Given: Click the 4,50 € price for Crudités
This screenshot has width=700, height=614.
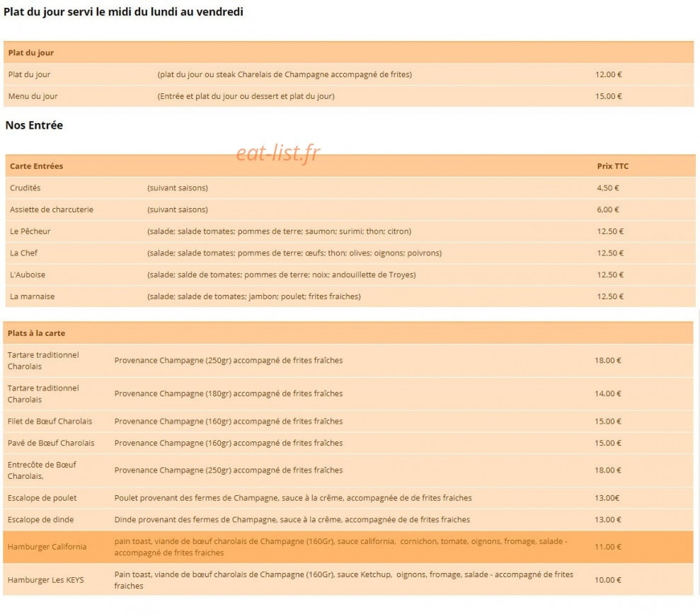Looking at the screenshot, I should 607,188.
